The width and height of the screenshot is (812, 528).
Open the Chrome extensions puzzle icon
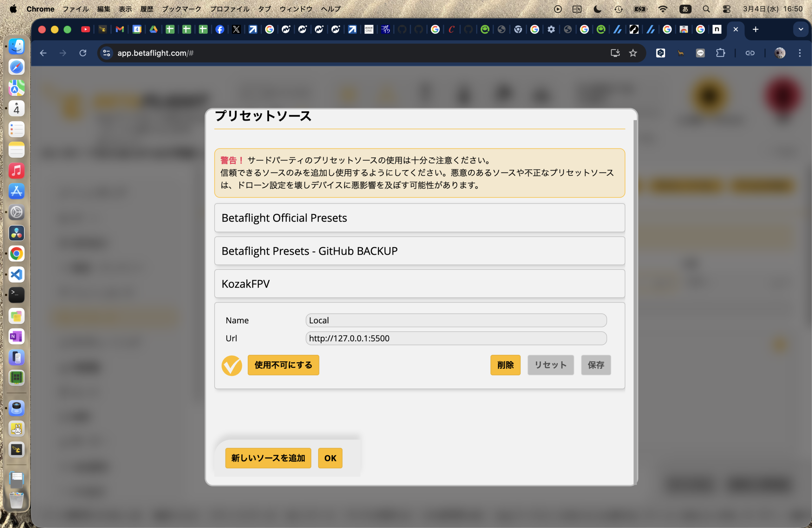click(720, 53)
